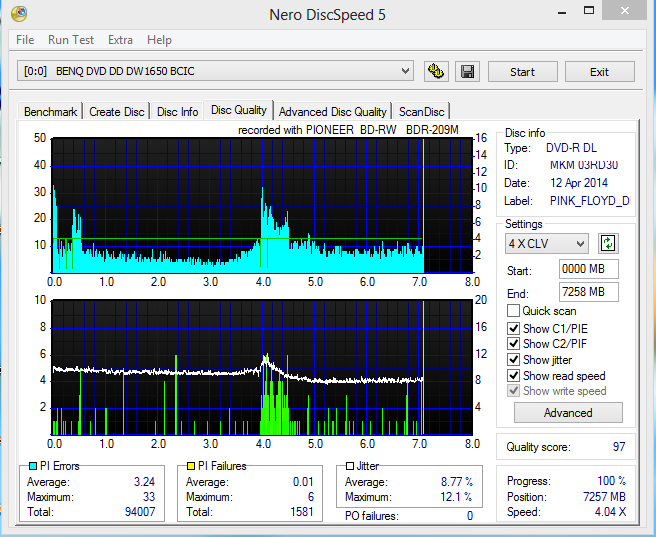Click PI Failures average value 0.01
The height and width of the screenshot is (537, 656).
303,482
